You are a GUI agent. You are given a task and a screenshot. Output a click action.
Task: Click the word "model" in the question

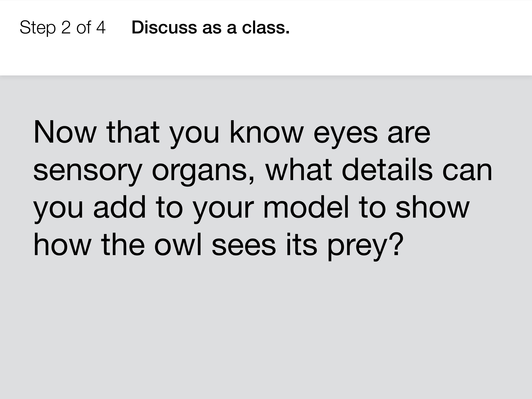306,207
